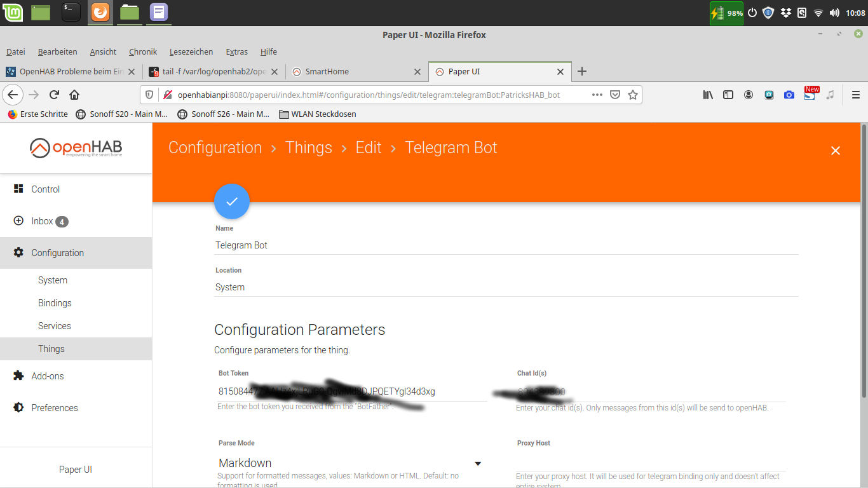Screen dimensions: 868x488
Task: Open the Datei menu
Action: point(16,51)
